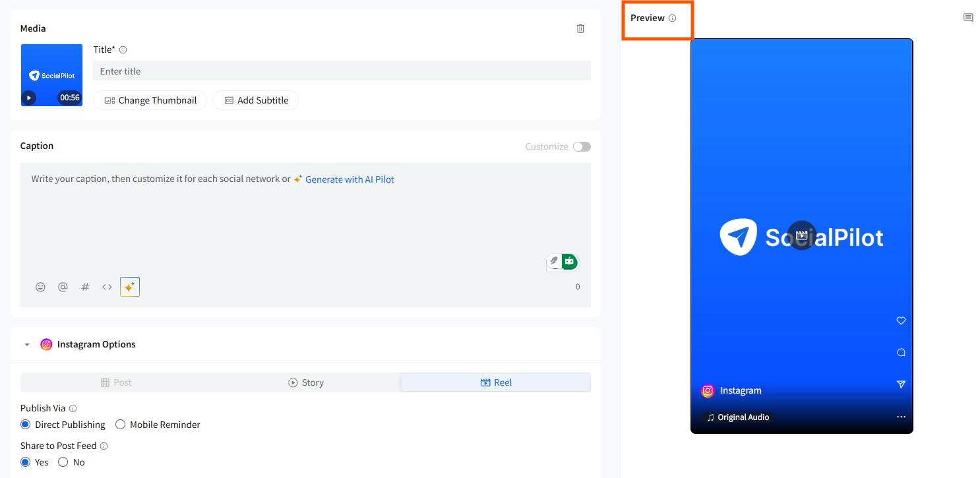This screenshot has width=980, height=478.
Task: Click the mention @ icon
Action: (63, 287)
